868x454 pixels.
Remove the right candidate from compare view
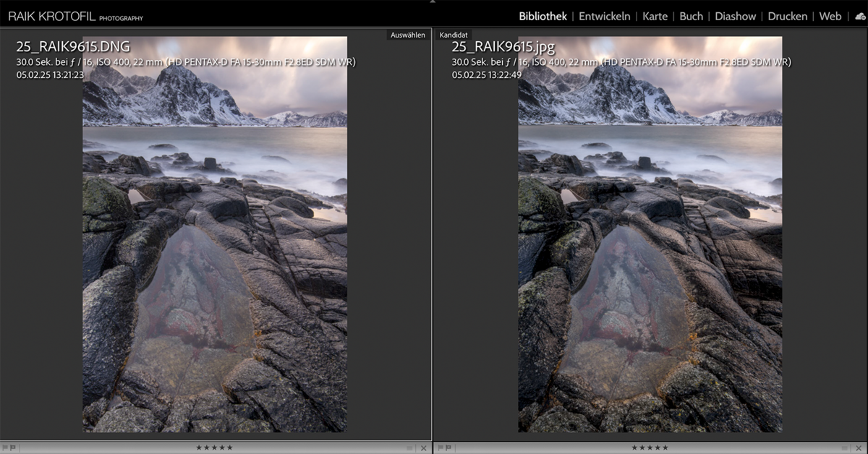click(859, 448)
